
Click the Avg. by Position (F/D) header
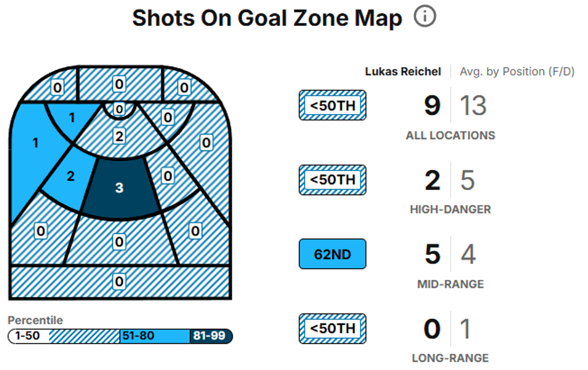pos(517,71)
